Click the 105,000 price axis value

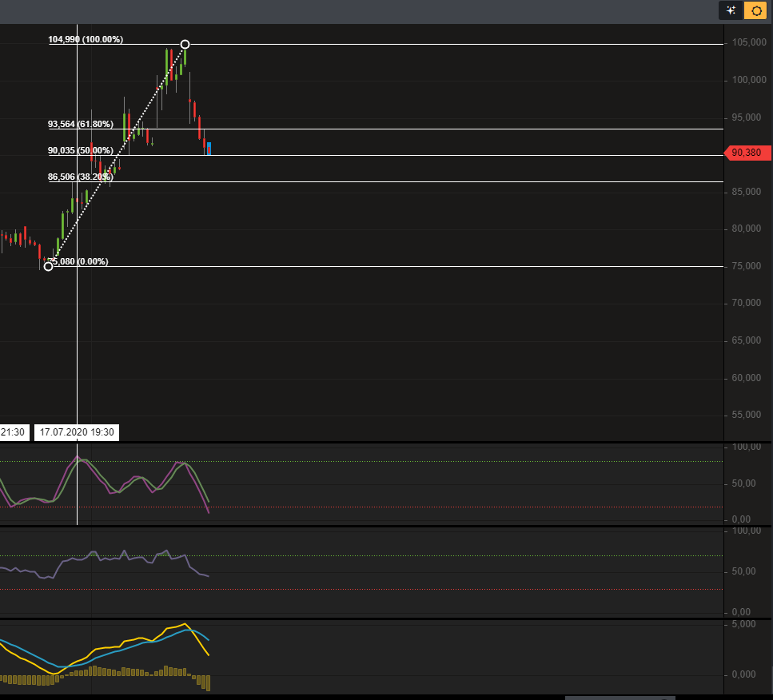[749, 42]
